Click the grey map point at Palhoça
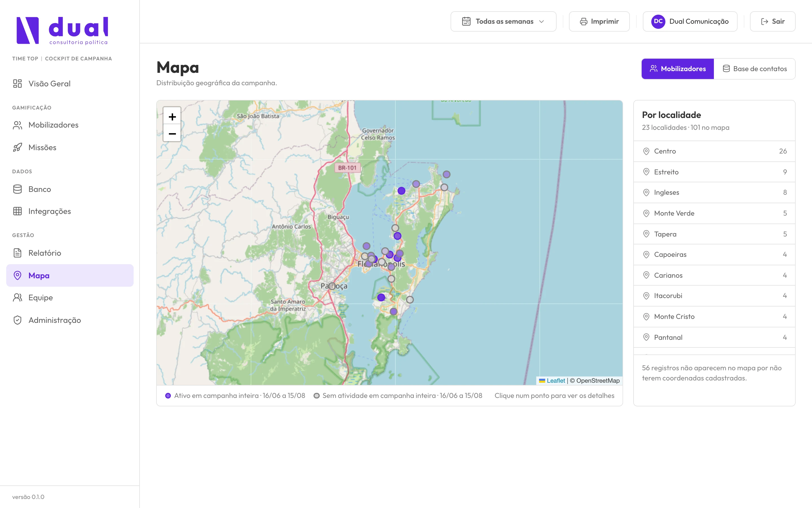Viewport: 812px width, 508px height. coord(332,286)
